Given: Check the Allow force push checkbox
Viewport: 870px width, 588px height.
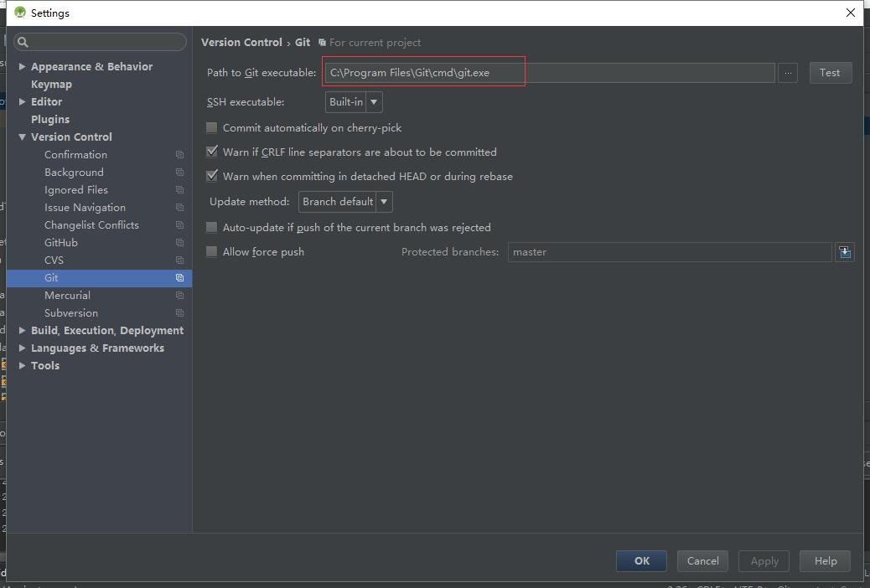Looking at the screenshot, I should point(211,252).
